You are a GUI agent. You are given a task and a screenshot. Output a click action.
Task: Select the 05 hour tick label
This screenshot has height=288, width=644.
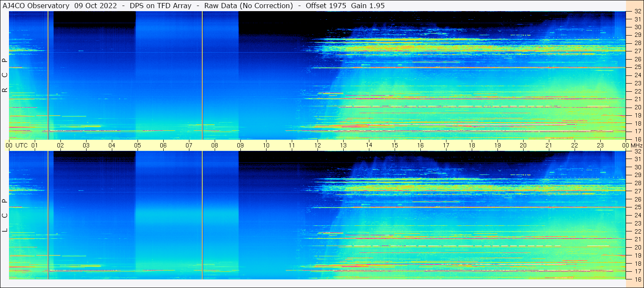(x=138, y=145)
